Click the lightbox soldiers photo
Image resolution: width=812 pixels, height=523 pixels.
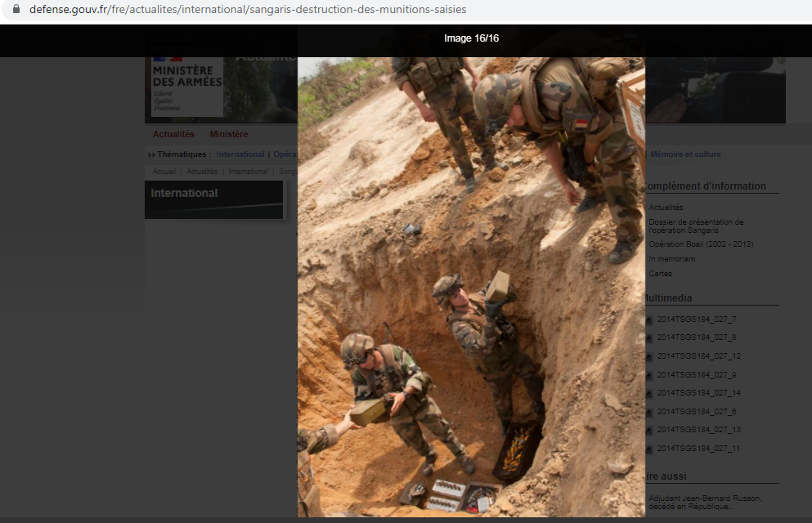471,287
